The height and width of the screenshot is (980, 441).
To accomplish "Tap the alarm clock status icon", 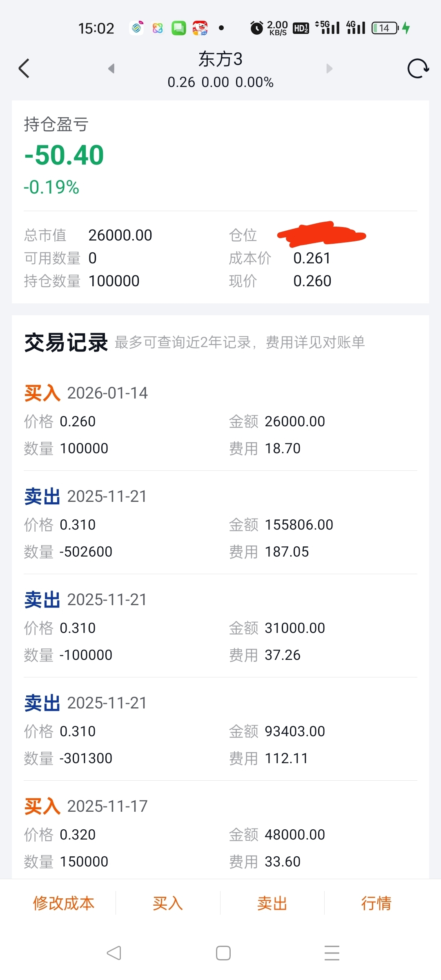I will (x=256, y=28).
